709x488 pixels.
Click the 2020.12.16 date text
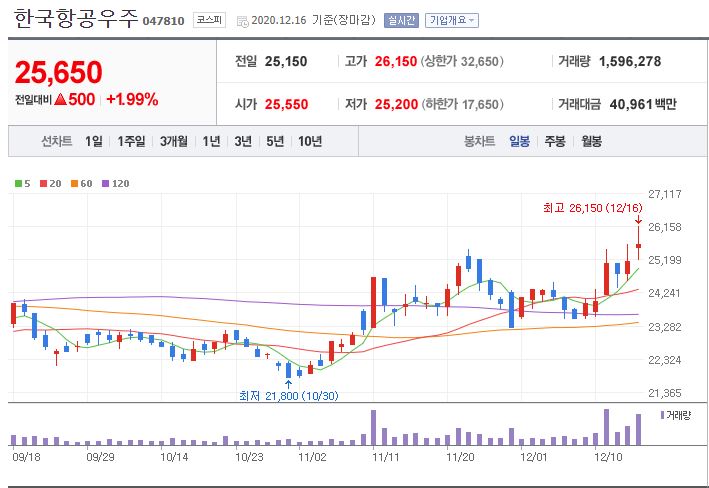tap(279, 20)
